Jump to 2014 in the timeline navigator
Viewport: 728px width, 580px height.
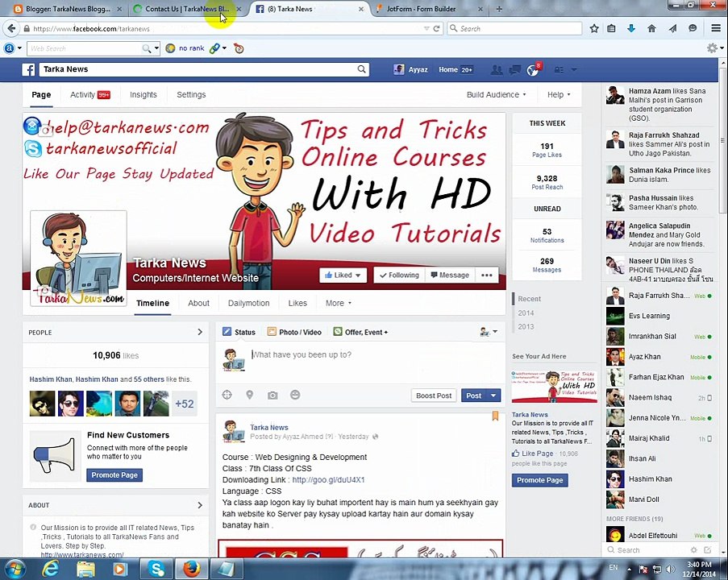tap(526, 313)
